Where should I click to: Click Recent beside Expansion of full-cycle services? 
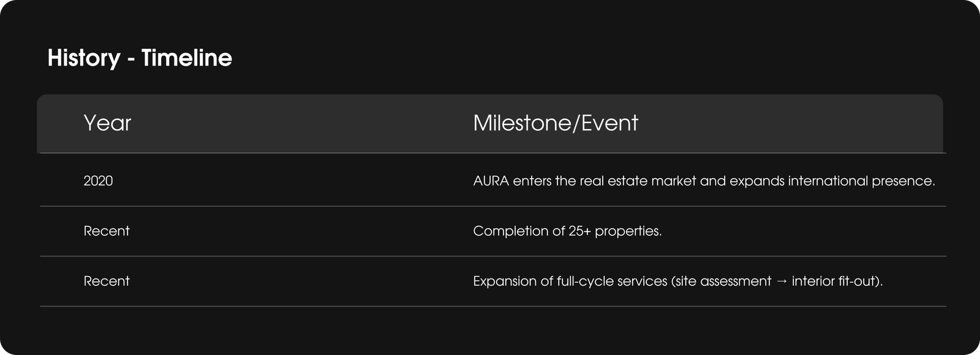point(107,282)
